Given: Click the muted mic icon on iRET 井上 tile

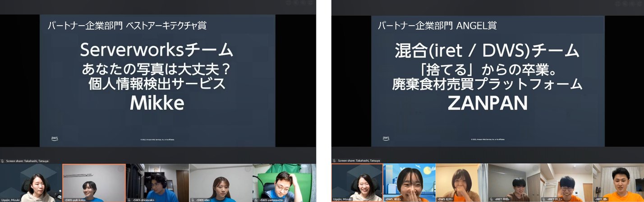Looking at the screenshot, I should coord(544,199).
